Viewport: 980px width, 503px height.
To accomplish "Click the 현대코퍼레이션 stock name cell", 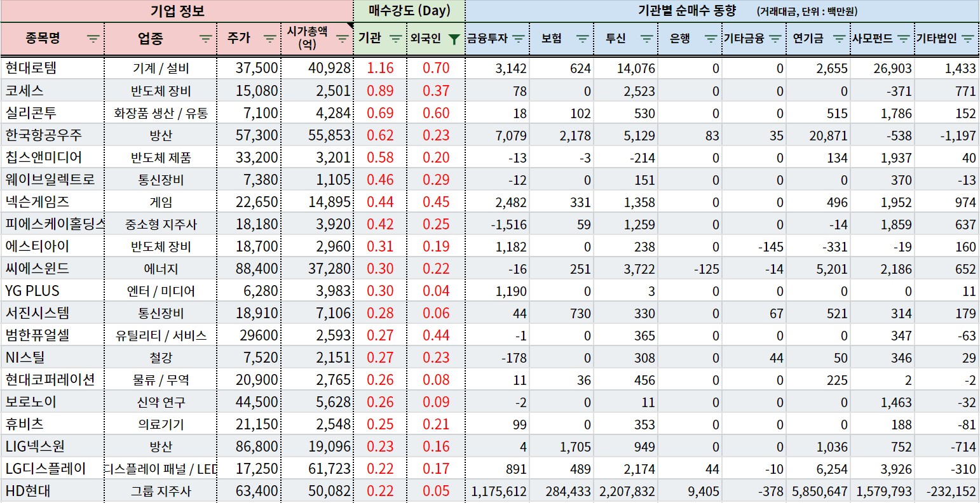I will [x=52, y=380].
